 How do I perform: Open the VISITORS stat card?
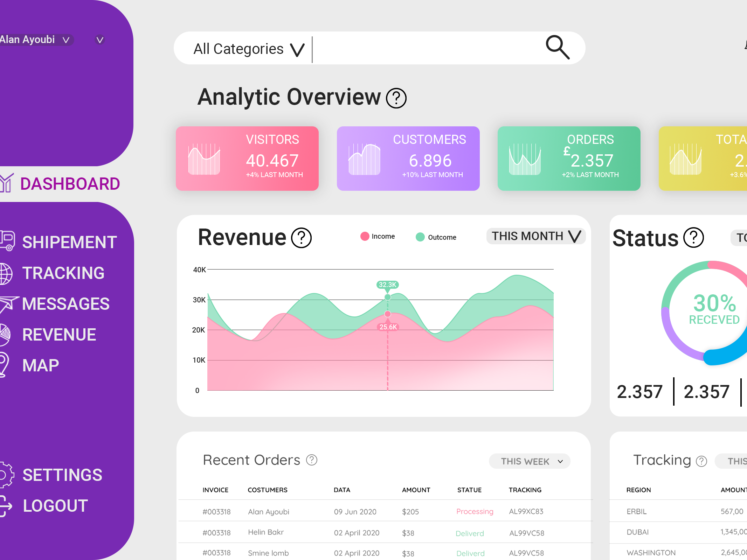point(247,159)
